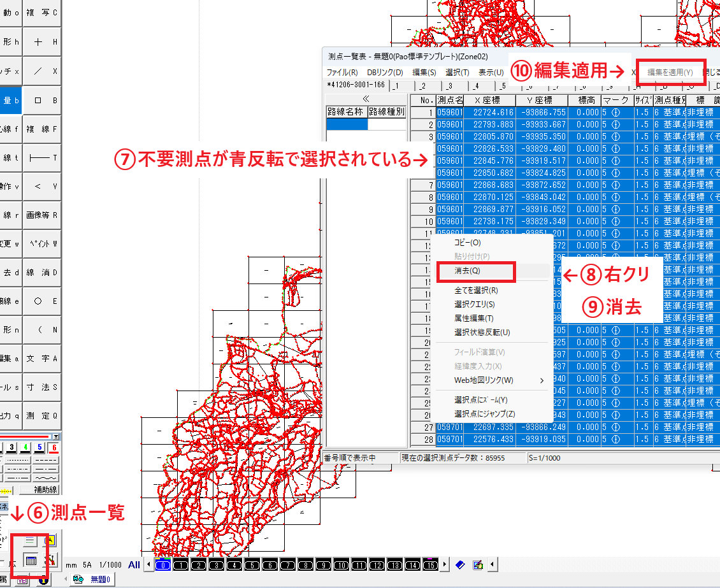Toggle layer 8 button

(306, 565)
